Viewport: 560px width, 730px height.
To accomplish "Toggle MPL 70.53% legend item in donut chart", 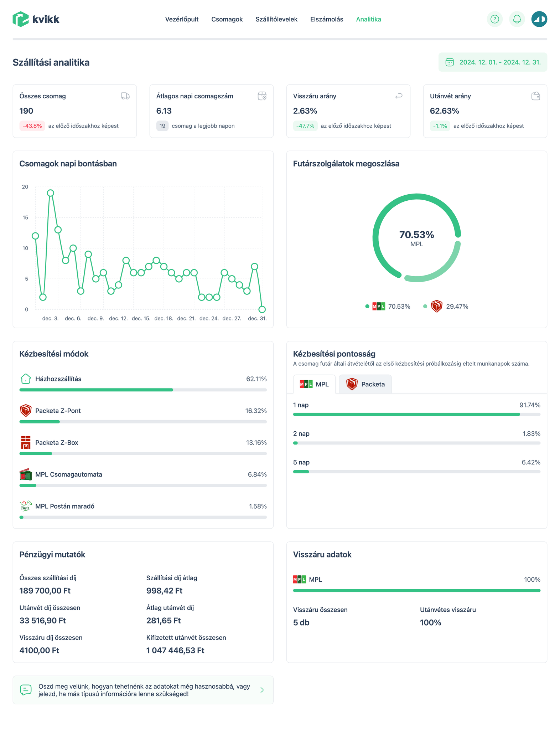I will pos(388,307).
